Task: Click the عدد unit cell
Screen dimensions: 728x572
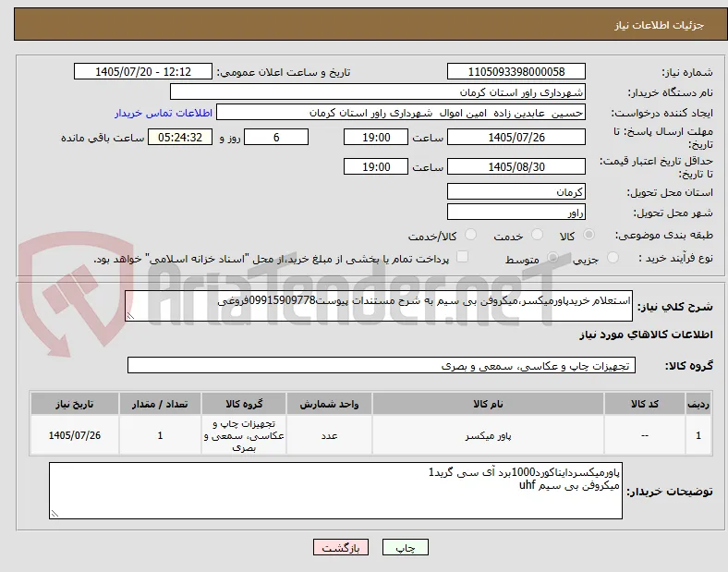Action: coord(329,435)
